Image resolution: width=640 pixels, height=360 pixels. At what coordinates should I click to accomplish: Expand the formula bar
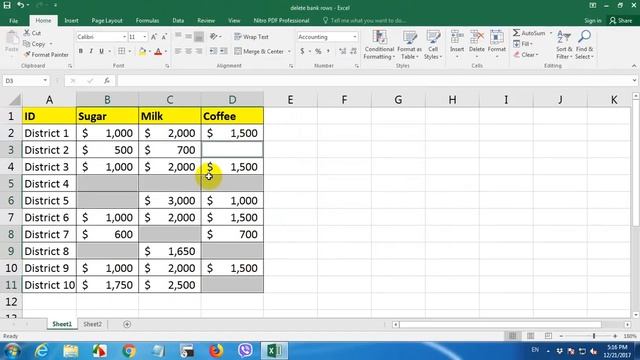(634, 80)
